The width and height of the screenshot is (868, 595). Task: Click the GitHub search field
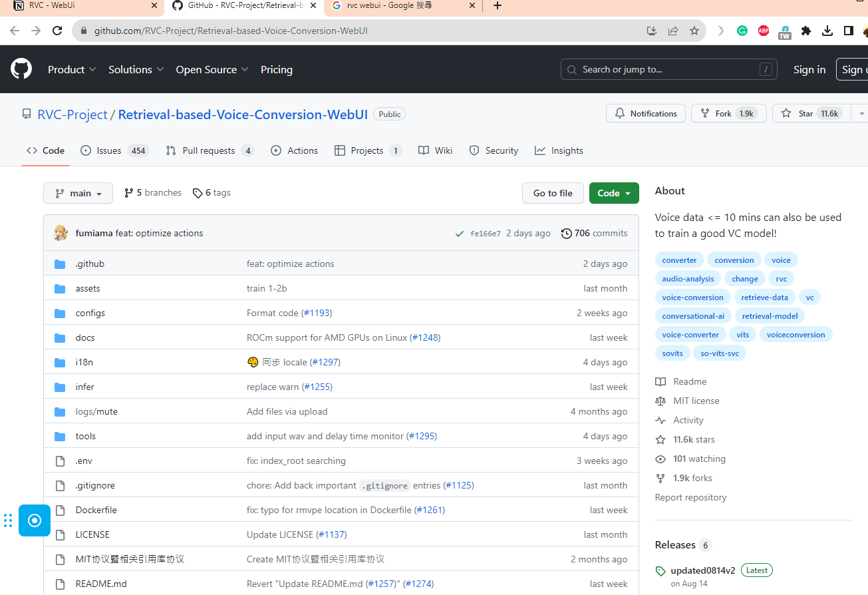point(669,69)
